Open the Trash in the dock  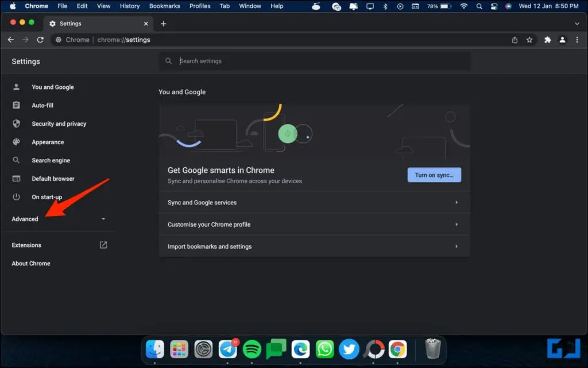coord(432,348)
